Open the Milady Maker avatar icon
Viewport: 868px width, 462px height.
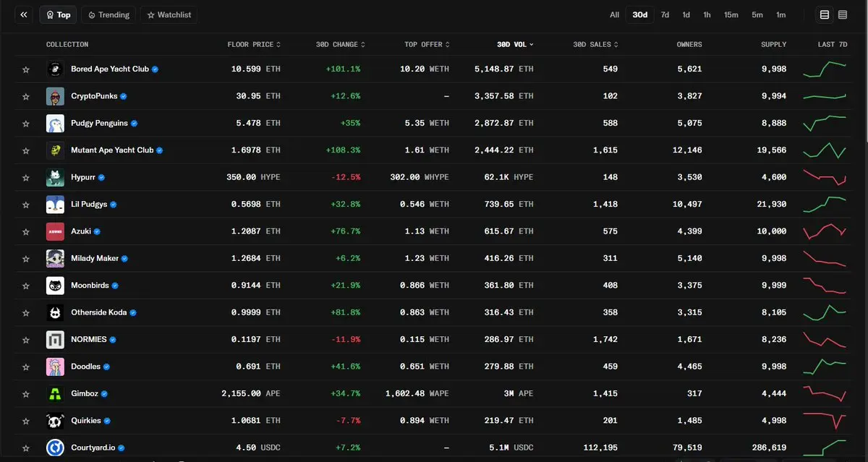pos(55,259)
